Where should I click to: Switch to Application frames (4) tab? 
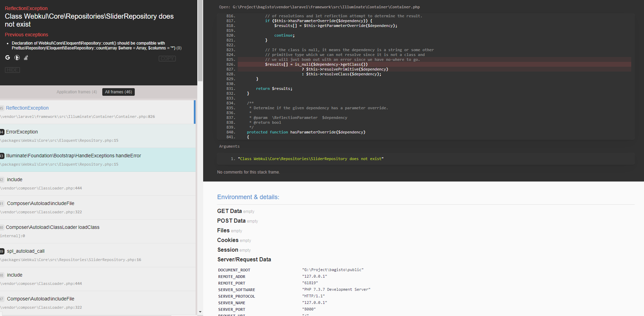pos(77,92)
